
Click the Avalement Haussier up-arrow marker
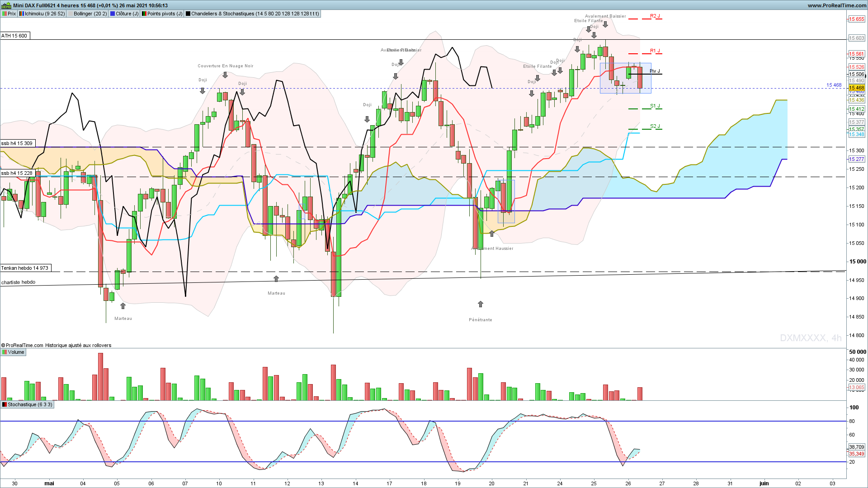coord(492,234)
